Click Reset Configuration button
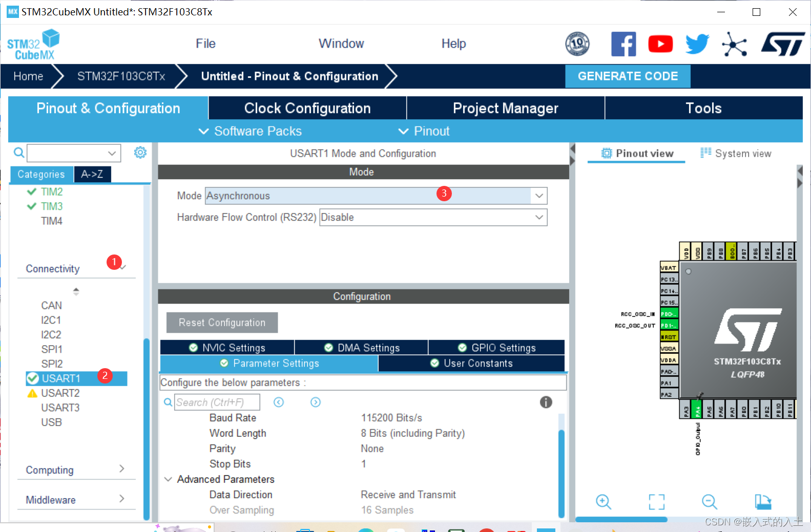 coord(222,323)
